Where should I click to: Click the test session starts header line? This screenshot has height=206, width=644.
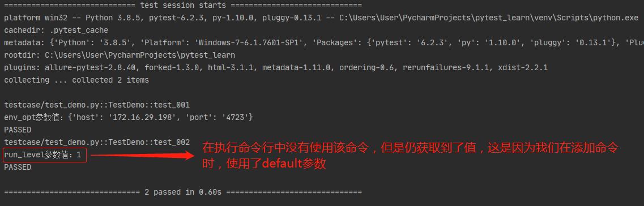[x=183, y=5]
